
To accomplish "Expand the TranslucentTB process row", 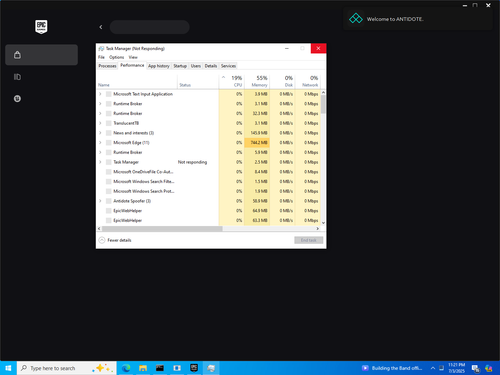I will coord(100,123).
